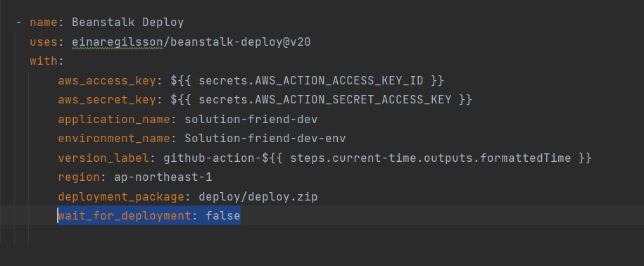Select the aws_access_key property name

click(x=107, y=81)
